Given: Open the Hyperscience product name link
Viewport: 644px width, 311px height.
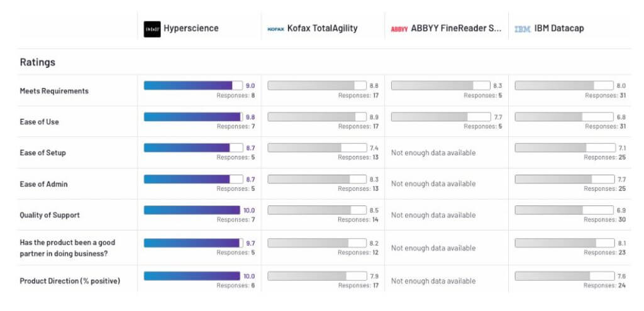Looking at the screenshot, I should coord(190,29).
